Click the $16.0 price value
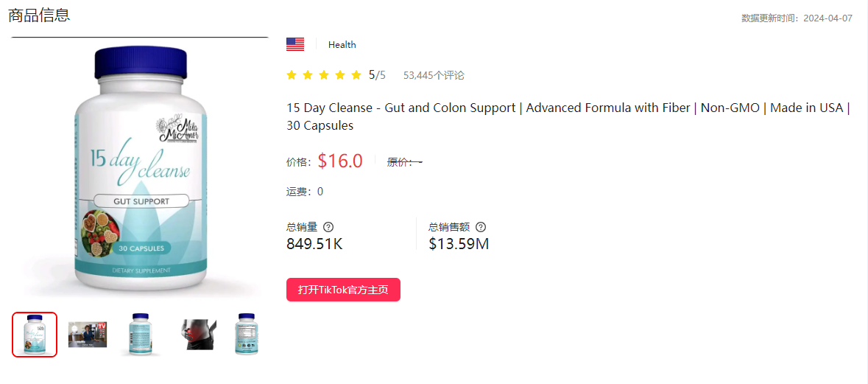Image resolution: width=868 pixels, height=384 pixels. 340,161
